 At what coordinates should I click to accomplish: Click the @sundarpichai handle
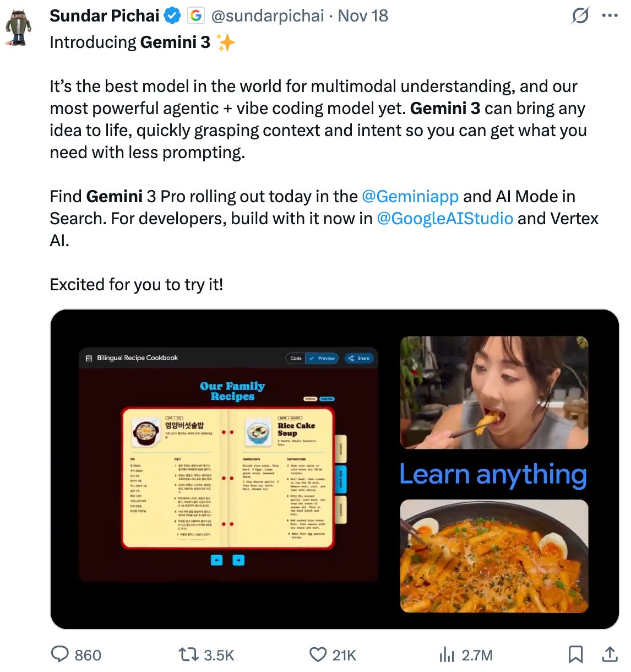(268, 16)
